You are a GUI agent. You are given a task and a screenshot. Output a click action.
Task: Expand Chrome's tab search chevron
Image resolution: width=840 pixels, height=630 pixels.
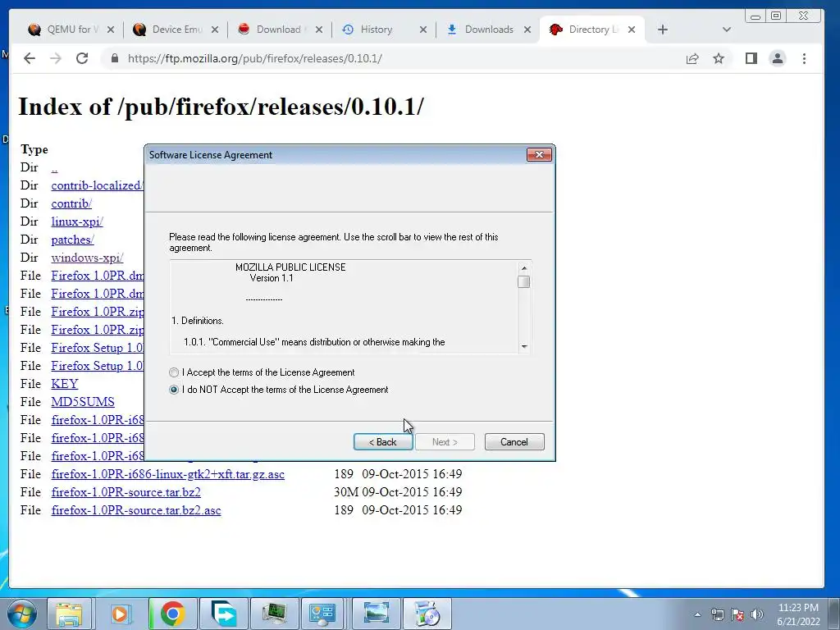point(727,30)
